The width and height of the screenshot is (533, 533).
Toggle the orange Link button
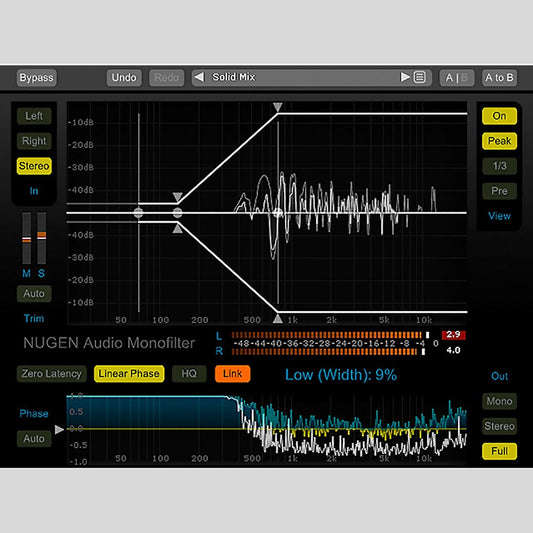coord(233,374)
